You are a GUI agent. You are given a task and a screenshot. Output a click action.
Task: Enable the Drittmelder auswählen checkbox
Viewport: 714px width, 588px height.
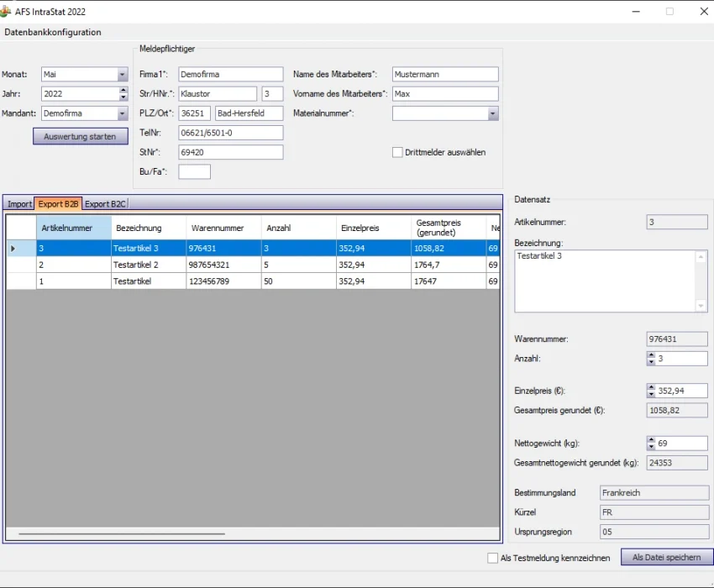(398, 152)
